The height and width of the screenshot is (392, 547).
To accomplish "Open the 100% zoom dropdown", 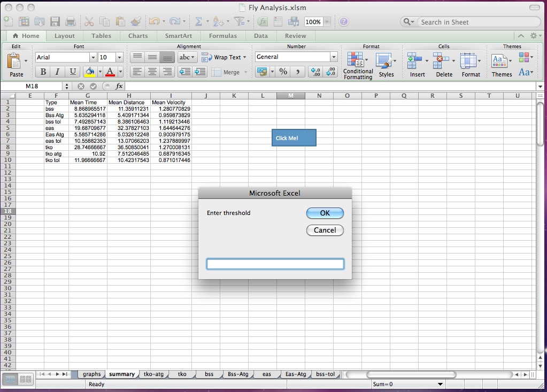I will click(327, 22).
